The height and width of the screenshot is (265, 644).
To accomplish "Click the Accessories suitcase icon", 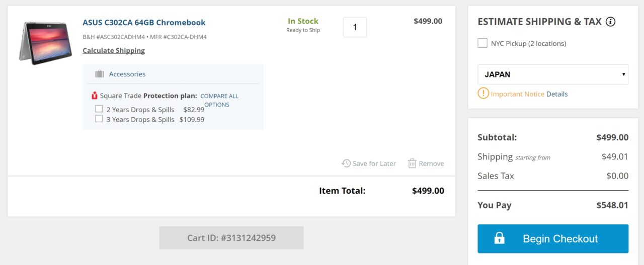I will pos(100,74).
